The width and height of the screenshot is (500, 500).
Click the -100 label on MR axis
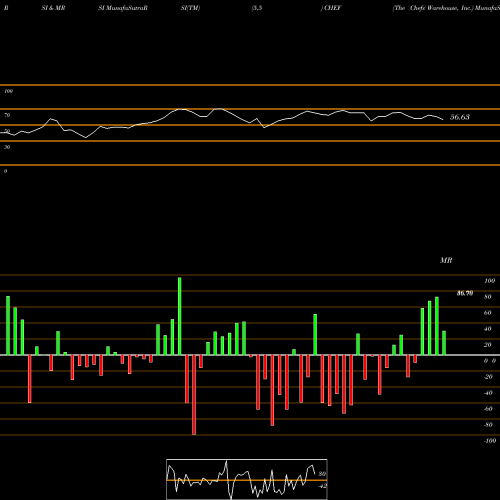pyautogui.click(x=490, y=441)
